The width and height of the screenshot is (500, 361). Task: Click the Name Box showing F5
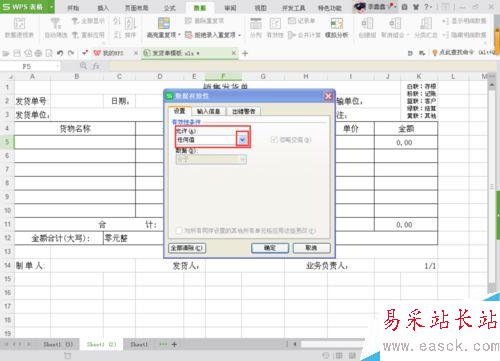click(x=30, y=66)
